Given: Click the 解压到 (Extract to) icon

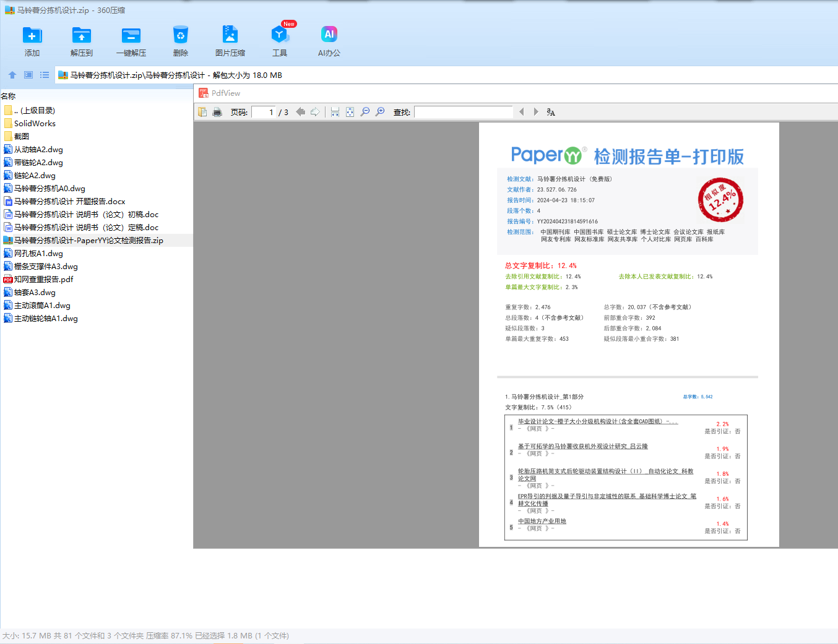Looking at the screenshot, I should point(82,35).
